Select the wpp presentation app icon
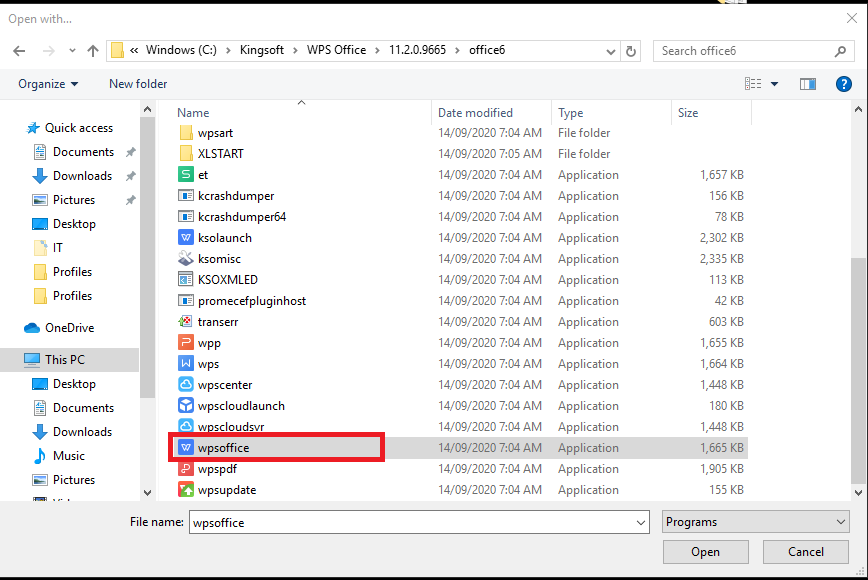The height and width of the screenshot is (580, 868). pos(186,343)
